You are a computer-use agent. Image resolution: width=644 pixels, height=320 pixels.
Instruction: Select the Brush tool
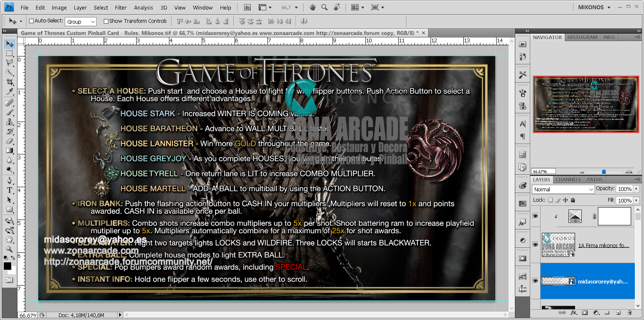tap(10, 112)
